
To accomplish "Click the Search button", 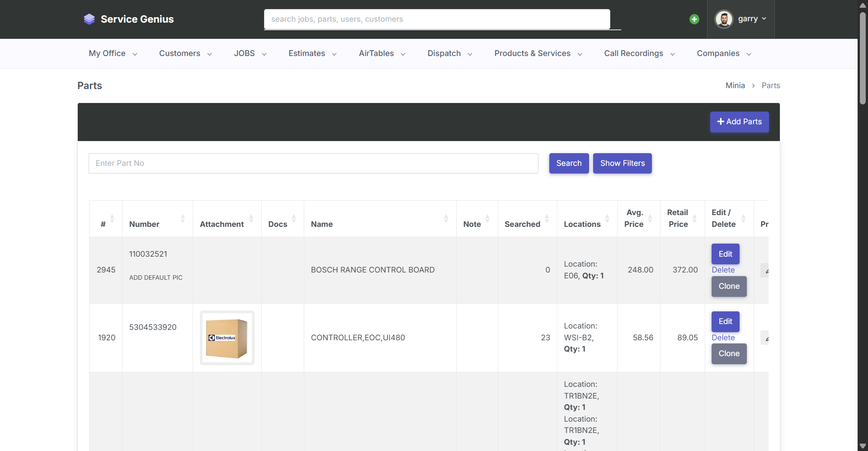I will tap(569, 163).
